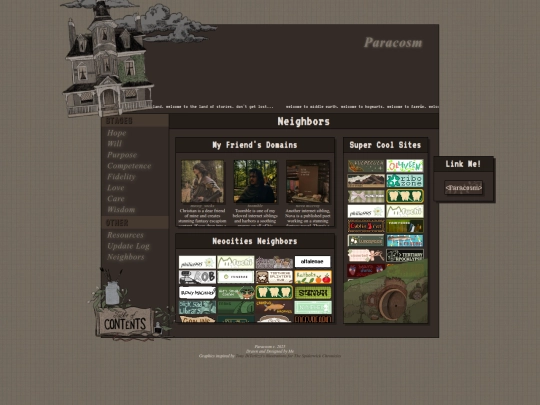Go to the Fidelity page
Image resolution: width=540 pixels, height=405 pixels.
click(x=121, y=177)
